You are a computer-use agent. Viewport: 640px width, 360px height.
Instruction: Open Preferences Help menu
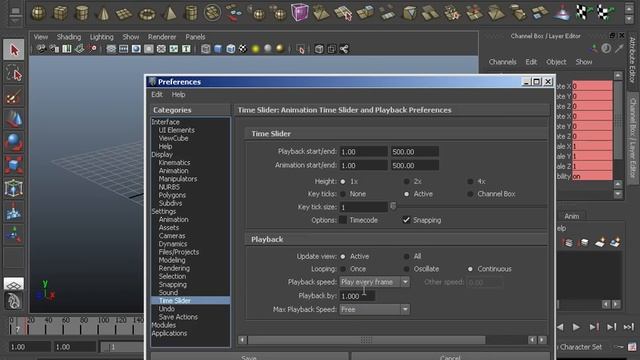[178, 95]
